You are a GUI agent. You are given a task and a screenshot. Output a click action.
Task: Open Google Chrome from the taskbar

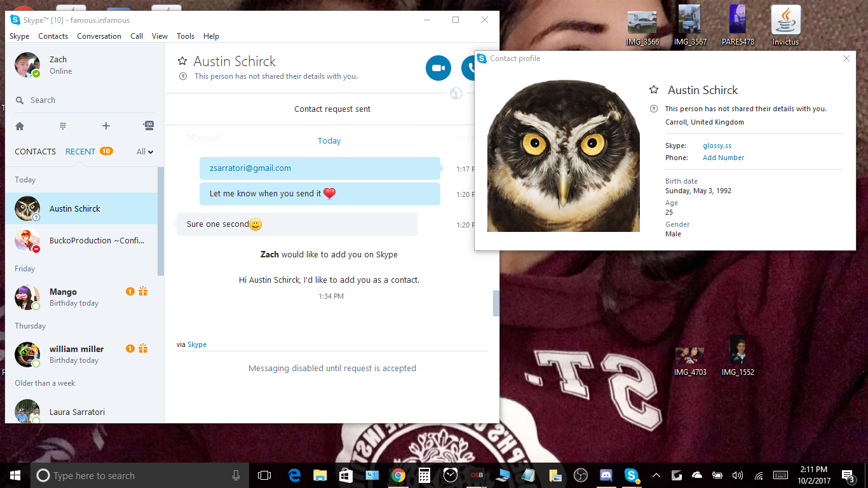[x=398, y=475]
